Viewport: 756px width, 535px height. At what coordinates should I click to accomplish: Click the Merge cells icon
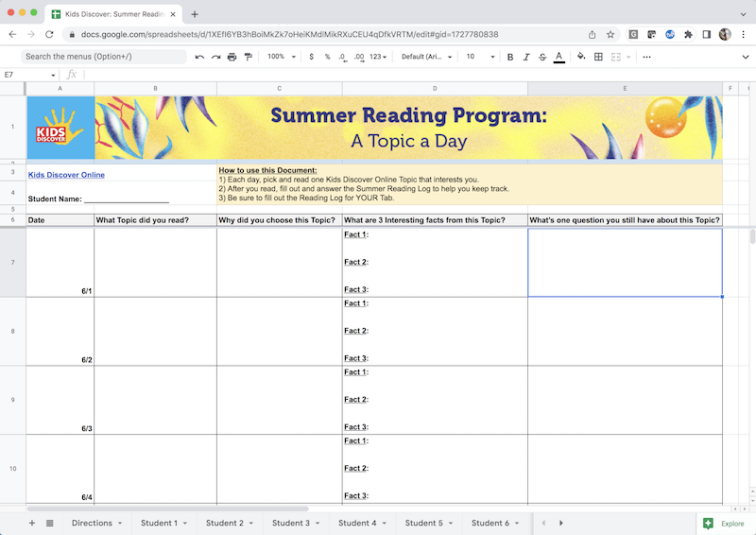click(616, 57)
